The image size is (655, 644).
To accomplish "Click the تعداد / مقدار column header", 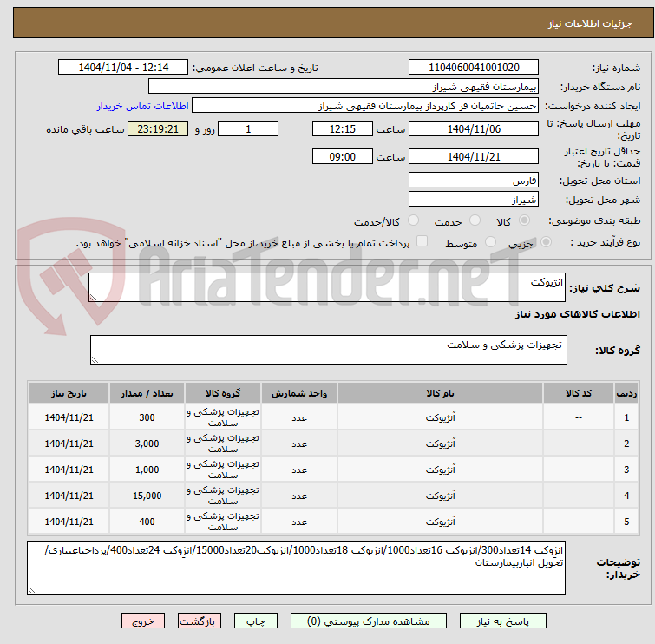I will [147, 393].
